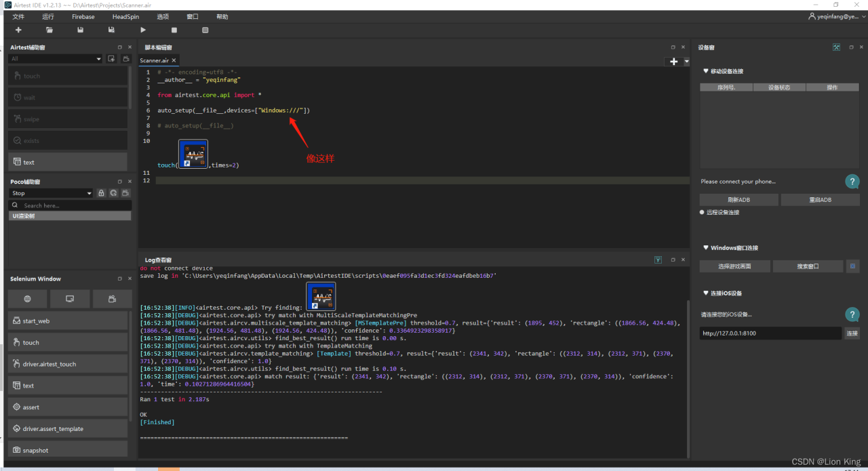The height and width of the screenshot is (471, 868).
Task: Add a new editor tab with plus
Action: 673,62
